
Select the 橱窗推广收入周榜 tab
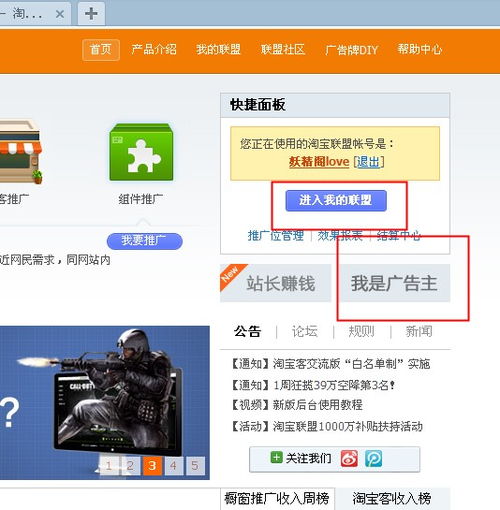tap(277, 499)
